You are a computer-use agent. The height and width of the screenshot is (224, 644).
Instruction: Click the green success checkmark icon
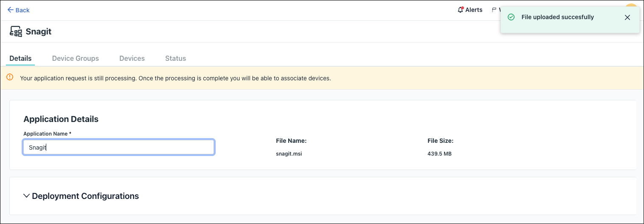(x=511, y=17)
